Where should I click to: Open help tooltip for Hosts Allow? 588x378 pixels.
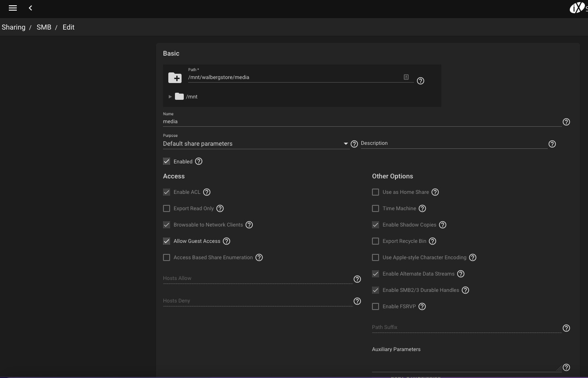[x=357, y=279]
